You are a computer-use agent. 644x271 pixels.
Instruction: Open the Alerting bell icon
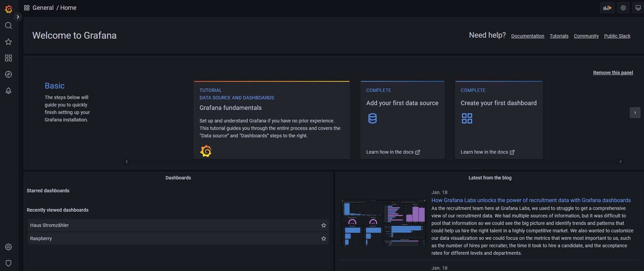point(8,91)
